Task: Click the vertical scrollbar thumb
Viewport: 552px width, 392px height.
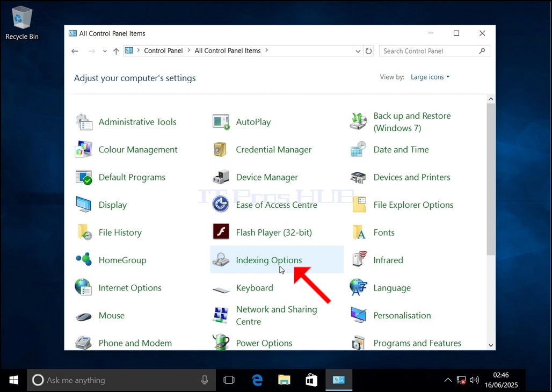Action: tap(491, 179)
